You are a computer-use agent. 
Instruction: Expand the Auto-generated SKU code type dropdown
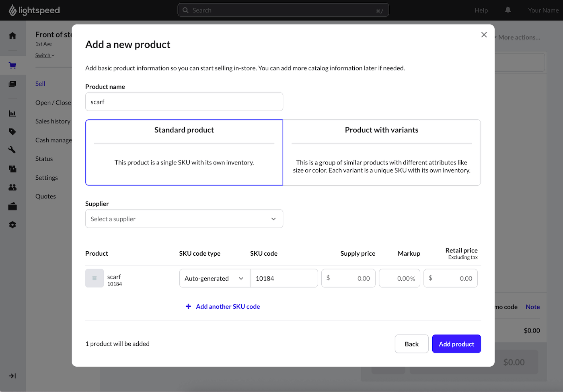214,278
